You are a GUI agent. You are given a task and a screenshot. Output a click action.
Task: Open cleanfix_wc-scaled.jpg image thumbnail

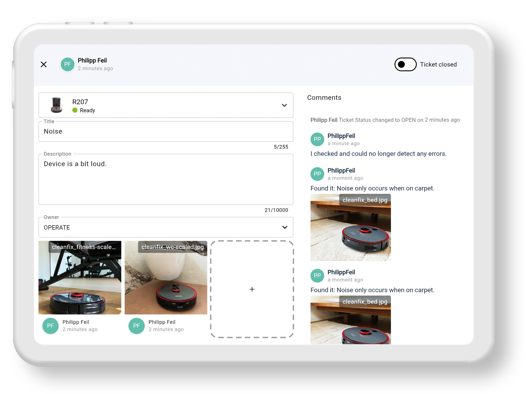click(166, 277)
